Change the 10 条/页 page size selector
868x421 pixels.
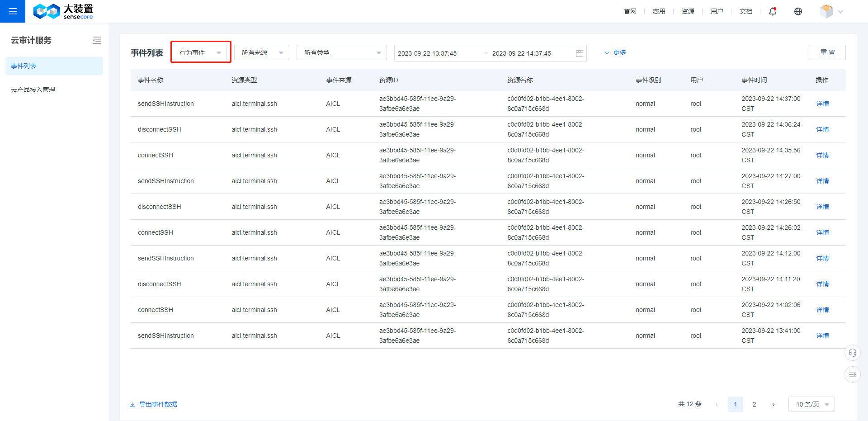[811, 404]
